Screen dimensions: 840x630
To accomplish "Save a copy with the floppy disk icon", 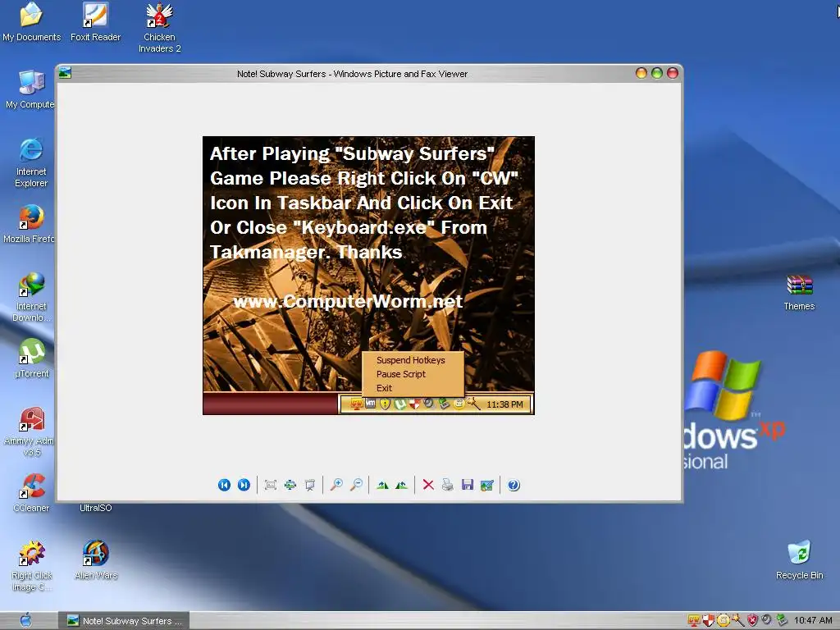I will tap(467, 486).
